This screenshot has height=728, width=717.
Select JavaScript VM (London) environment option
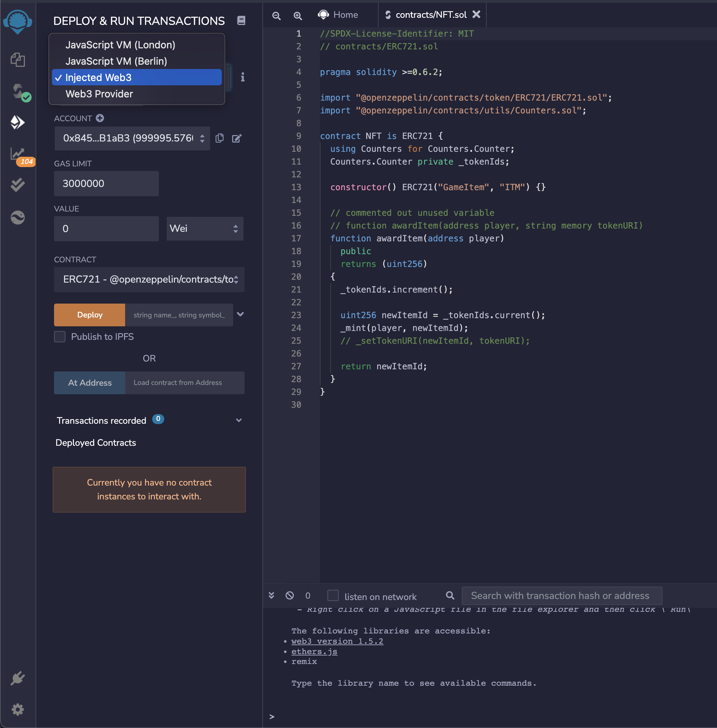pyautogui.click(x=120, y=45)
